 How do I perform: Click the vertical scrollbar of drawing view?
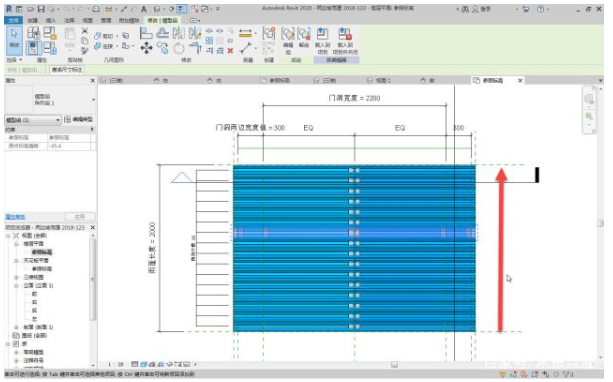click(x=600, y=223)
